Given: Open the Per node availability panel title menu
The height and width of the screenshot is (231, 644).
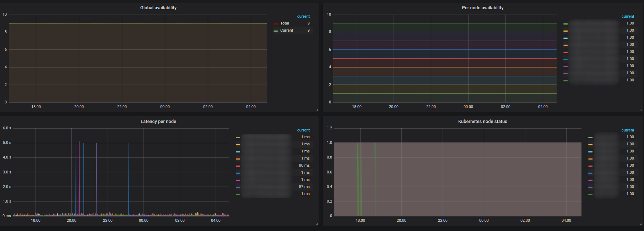Looking at the screenshot, I should pyautogui.click(x=482, y=8).
